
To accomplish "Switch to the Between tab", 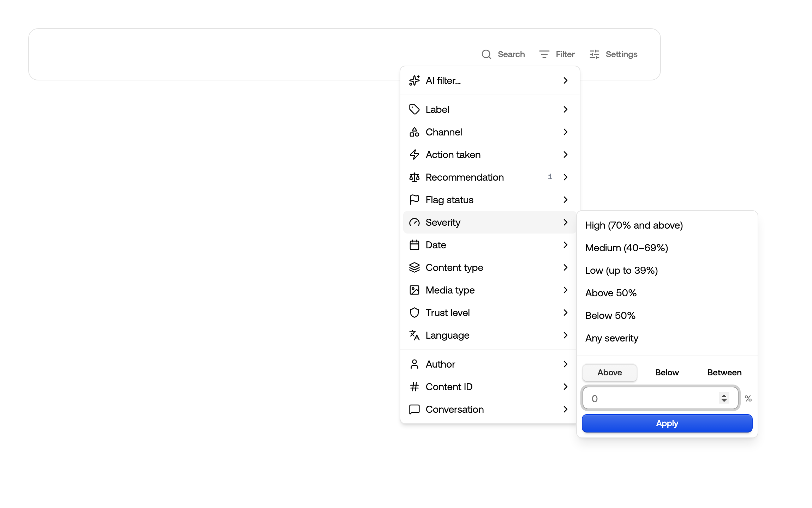I will pyautogui.click(x=724, y=373).
